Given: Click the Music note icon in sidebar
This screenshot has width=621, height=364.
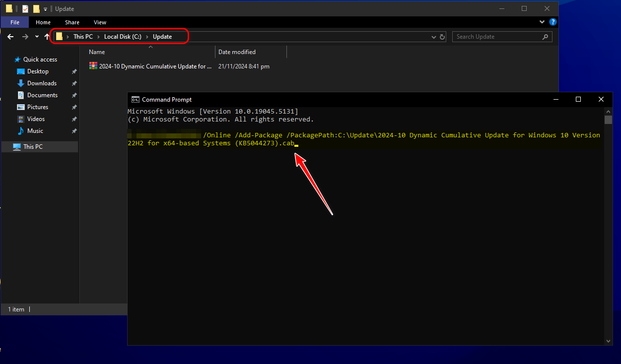Looking at the screenshot, I should [x=21, y=131].
